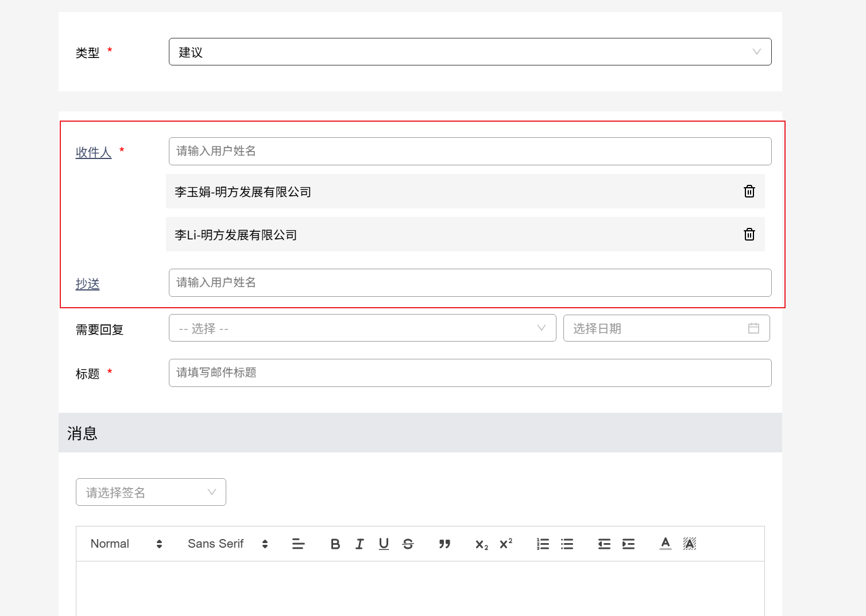Screen dimensions: 866x616
Task: Click the 抄送 link
Action: coord(88,284)
